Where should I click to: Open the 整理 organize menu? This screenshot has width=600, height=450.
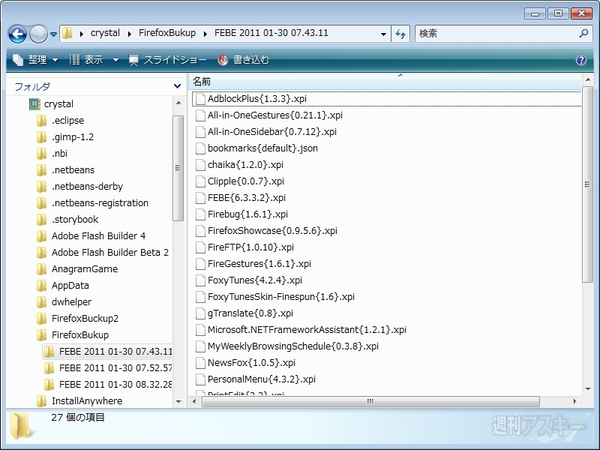tap(35, 60)
